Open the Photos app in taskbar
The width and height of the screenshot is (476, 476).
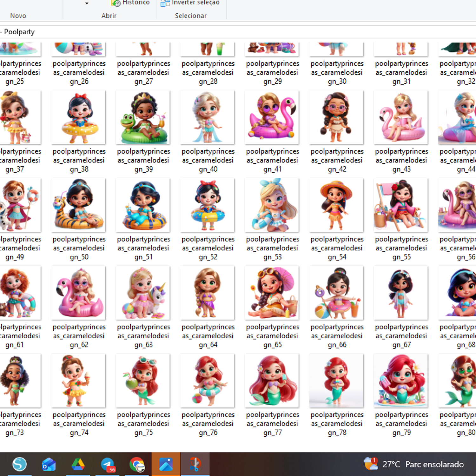coord(166,464)
